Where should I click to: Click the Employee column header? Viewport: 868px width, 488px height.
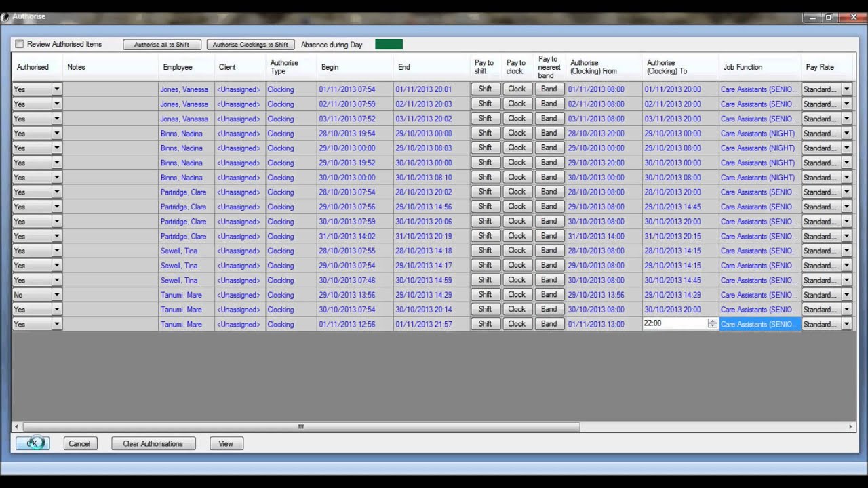[186, 67]
